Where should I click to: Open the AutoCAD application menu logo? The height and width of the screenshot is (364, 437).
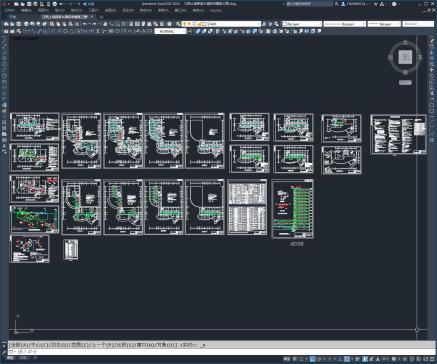[x=5, y=4]
